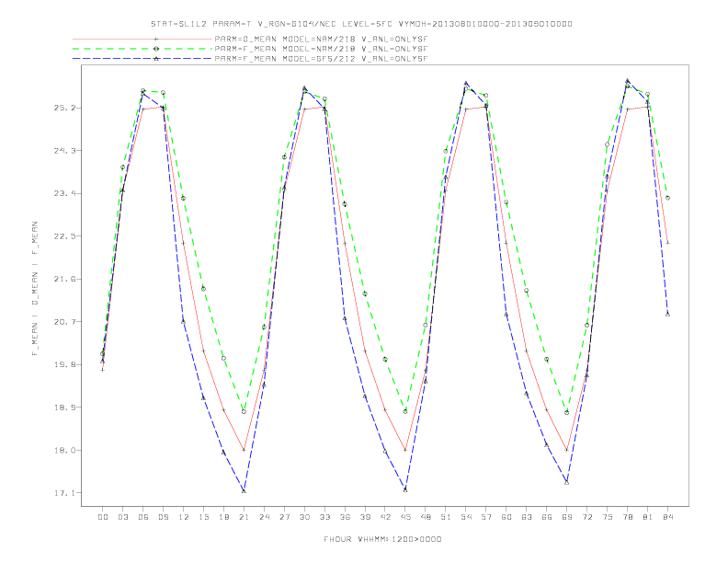Click x-axis forecast hour label 09

(163, 517)
